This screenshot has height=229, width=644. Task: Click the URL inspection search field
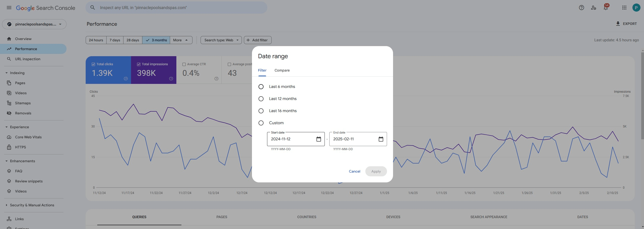pyautogui.click(x=176, y=8)
